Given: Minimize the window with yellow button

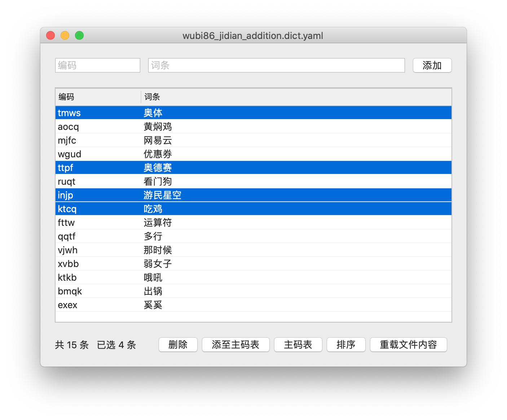Looking at the screenshot, I should tap(65, 35).
